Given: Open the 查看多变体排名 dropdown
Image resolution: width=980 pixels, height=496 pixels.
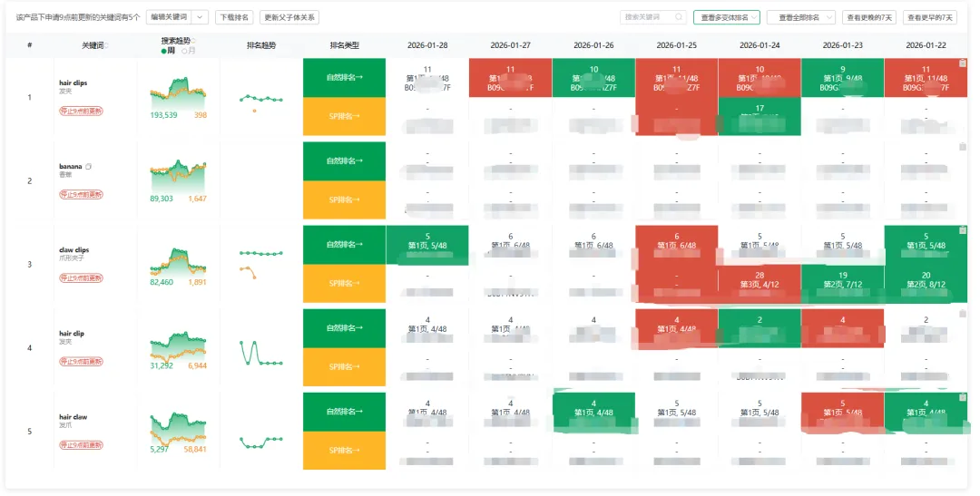Looking at the screenshot, I should click(x=727, y=17).
